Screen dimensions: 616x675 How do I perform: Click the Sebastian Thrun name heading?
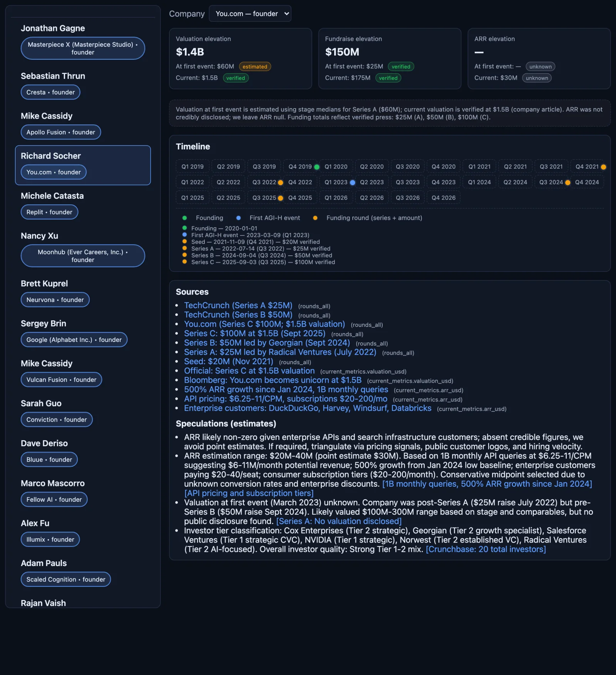click(53, 76)
